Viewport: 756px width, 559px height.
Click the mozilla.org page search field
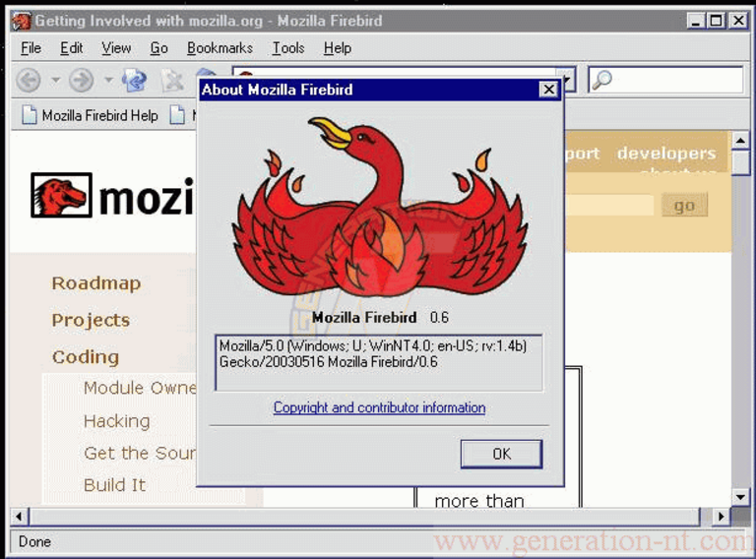[x=609, y=206]
